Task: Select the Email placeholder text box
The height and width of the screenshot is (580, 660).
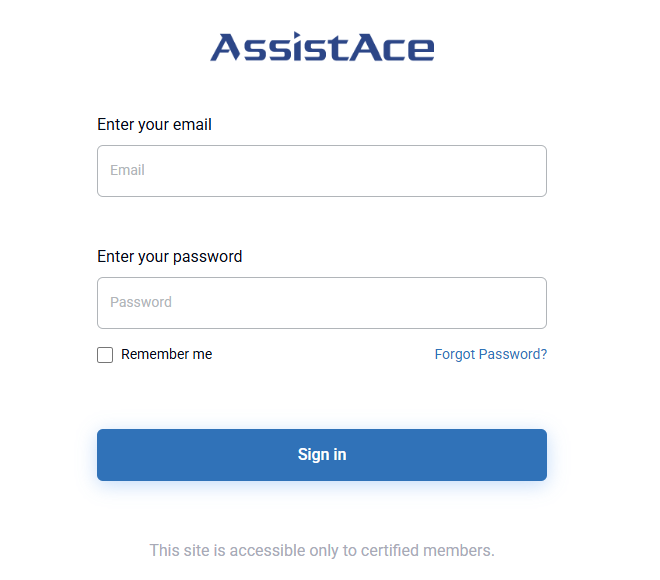Action: tap(322, 171)
